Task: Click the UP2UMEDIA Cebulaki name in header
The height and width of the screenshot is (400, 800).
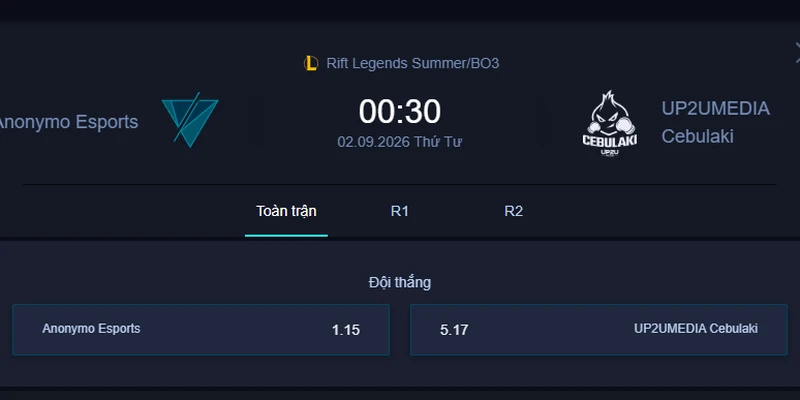Action: tap(715, 122)
